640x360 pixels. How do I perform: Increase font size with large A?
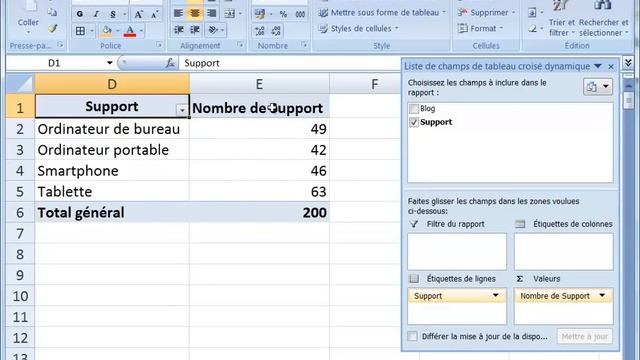point(138,14)
